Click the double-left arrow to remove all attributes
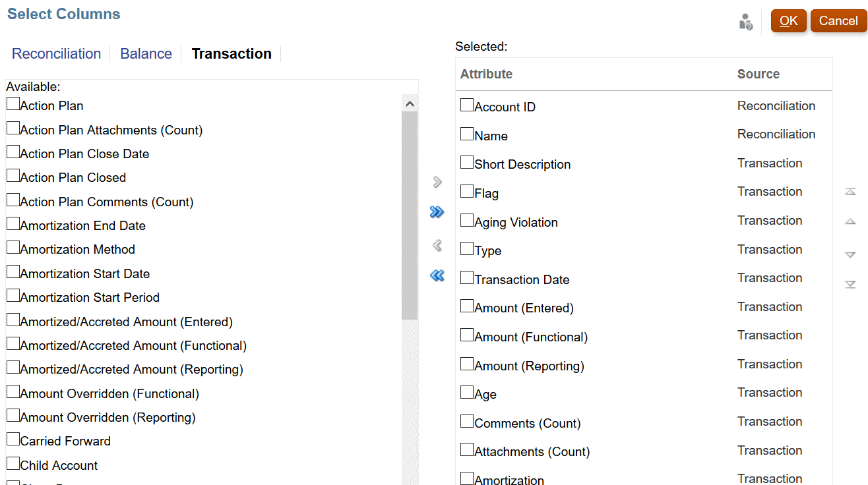This screenshot has height=485, width=868. [x=437, y=275]
